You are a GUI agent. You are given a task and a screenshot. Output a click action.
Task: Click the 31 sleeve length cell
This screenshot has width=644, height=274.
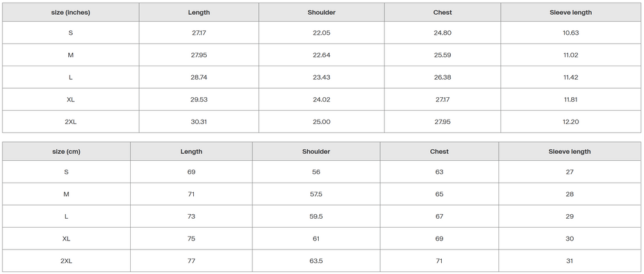click(569, 261)
